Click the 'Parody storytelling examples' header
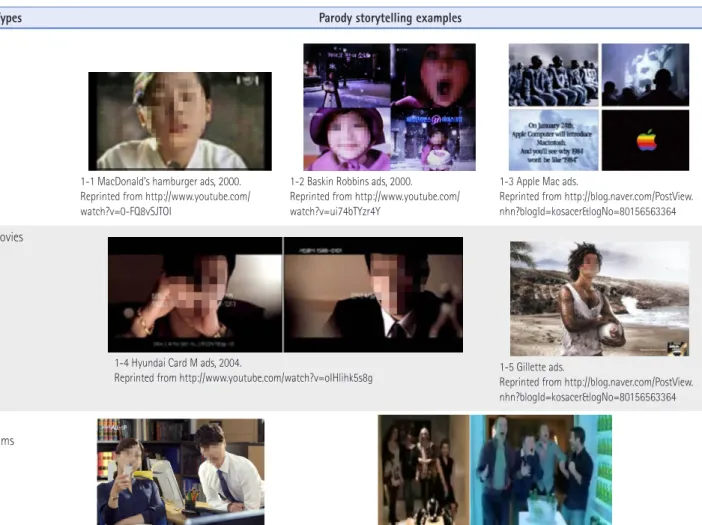Image resolution: width=702 pixels, height=525 pixels. pos(390,18)
